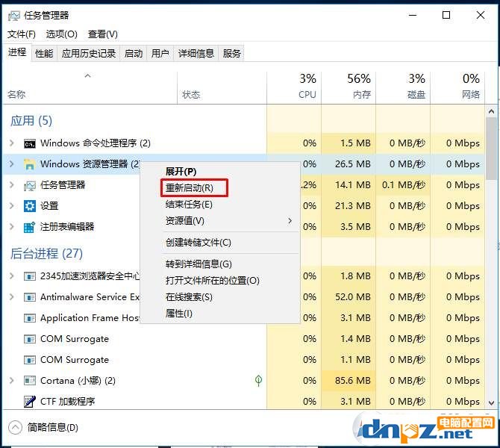Click the 52.0 MB memory cell
Screen dimensions: 500x448
349,296
